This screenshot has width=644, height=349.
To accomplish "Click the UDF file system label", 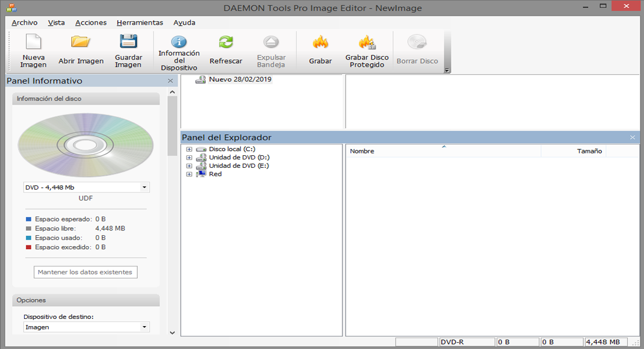I will coord(86,199).
